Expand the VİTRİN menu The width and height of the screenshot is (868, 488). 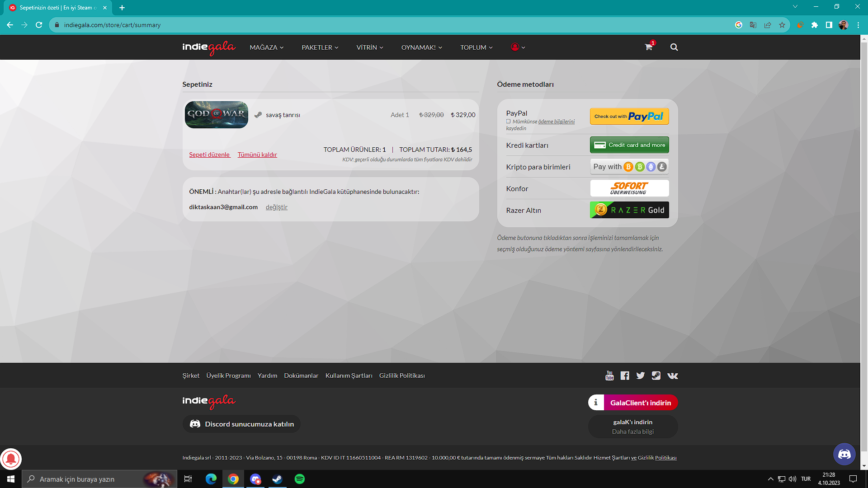370,47
